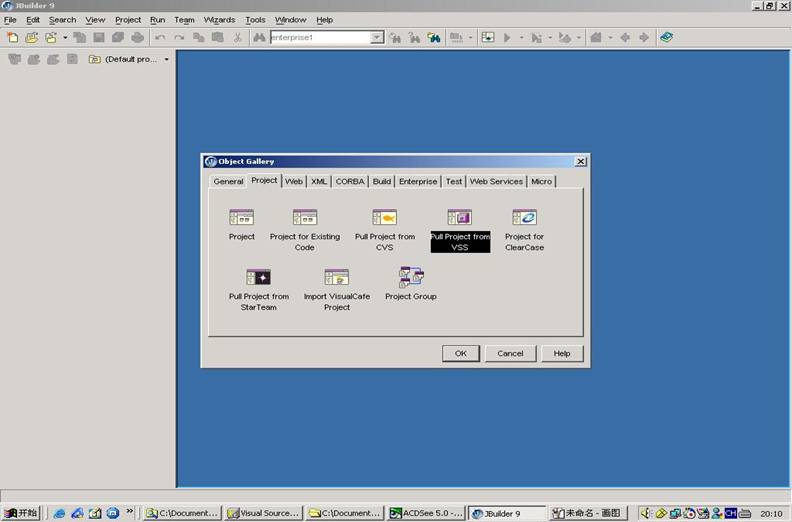Open the Tools menu

tap(255, 20)
